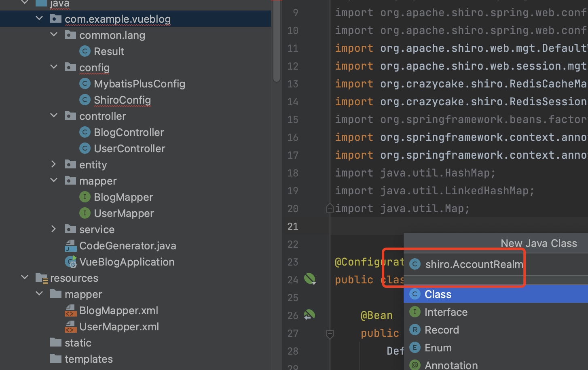Click the BlogMapper interface icon
Viewport: 588px width, 370px height.
click(x=85, y=197)
